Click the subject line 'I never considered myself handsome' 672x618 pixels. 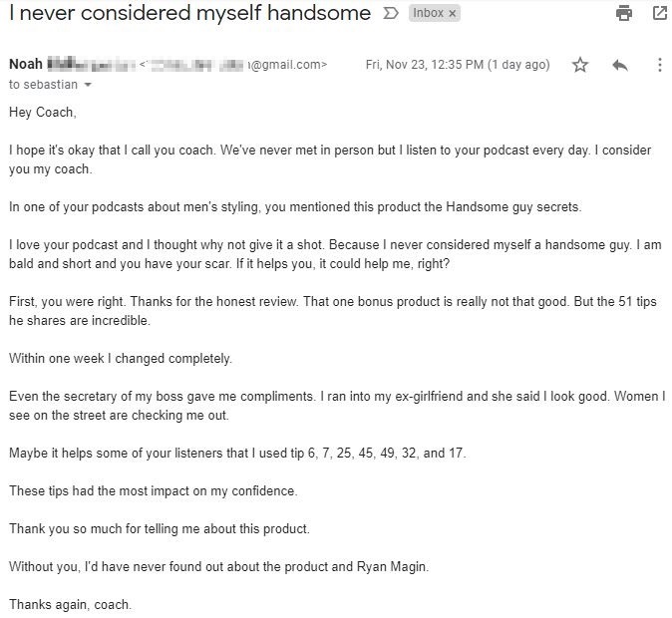point(189,12)
